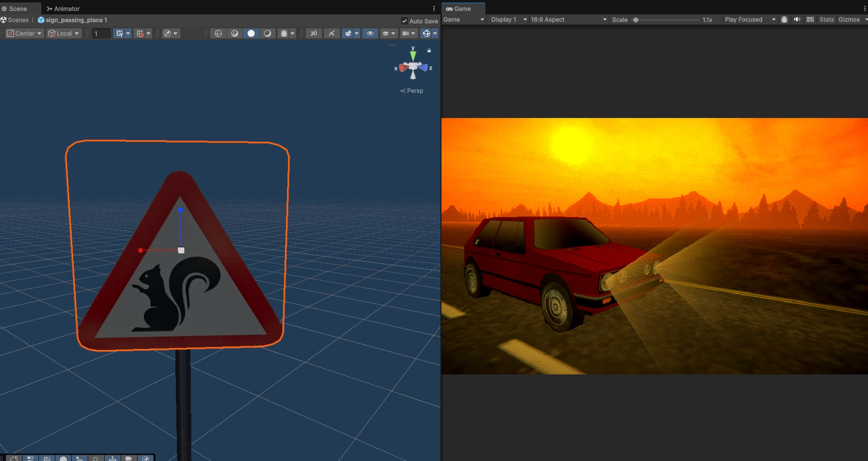
Task: Click the scene orientation gizmo center cube
Action: coord(413,67)
